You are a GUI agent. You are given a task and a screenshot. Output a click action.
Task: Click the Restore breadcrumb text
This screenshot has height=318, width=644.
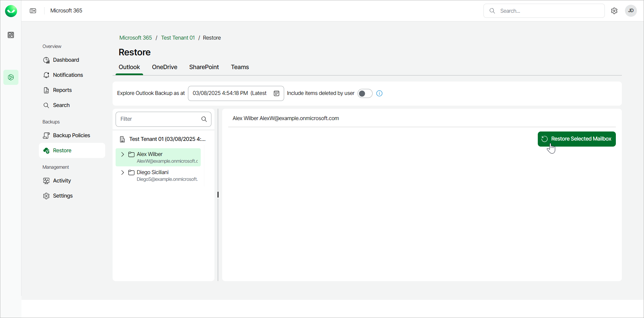point(212,38)
